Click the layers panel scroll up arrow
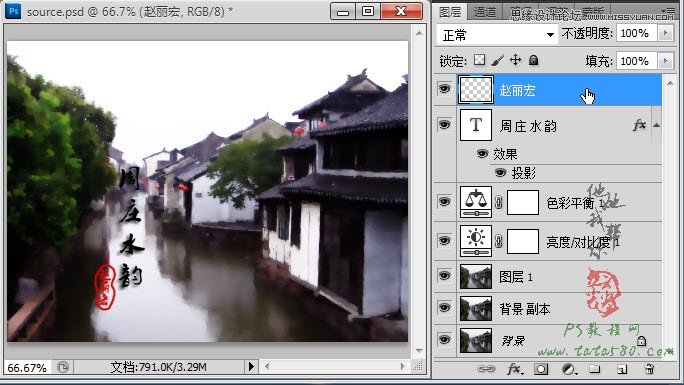This screenshot has width=684, height=385. [670, 83]
